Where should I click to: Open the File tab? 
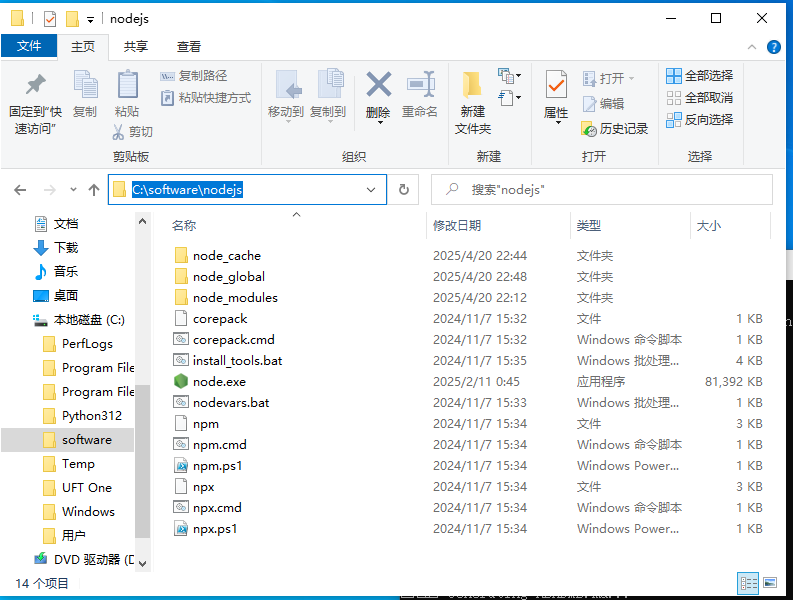[x=29, y=46]
